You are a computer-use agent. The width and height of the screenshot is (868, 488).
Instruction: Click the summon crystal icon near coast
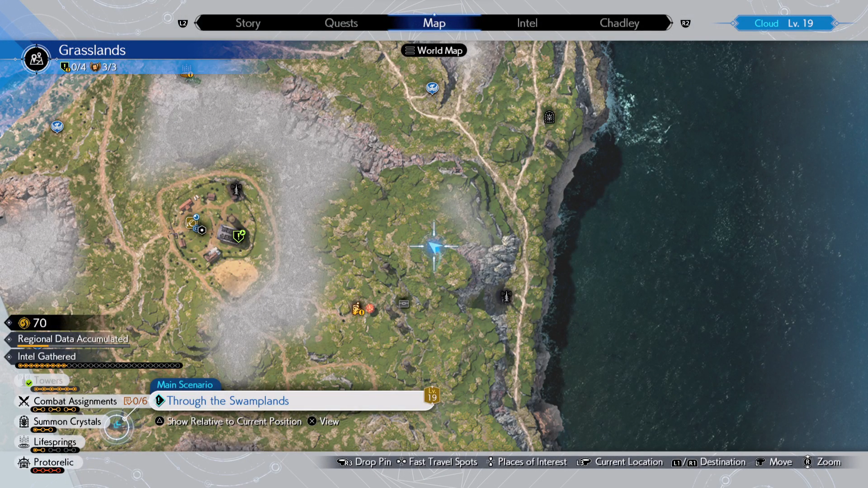pos(549,117)
